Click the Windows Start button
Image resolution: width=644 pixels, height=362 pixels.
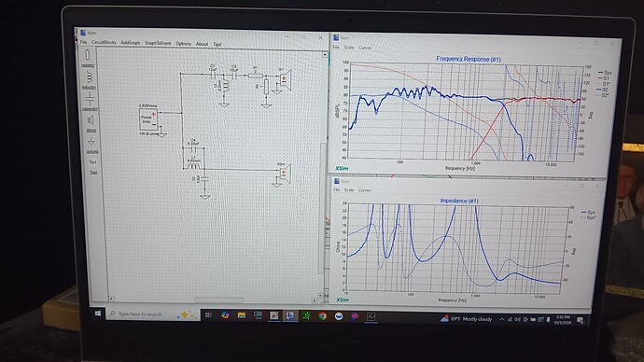[97, 313]
